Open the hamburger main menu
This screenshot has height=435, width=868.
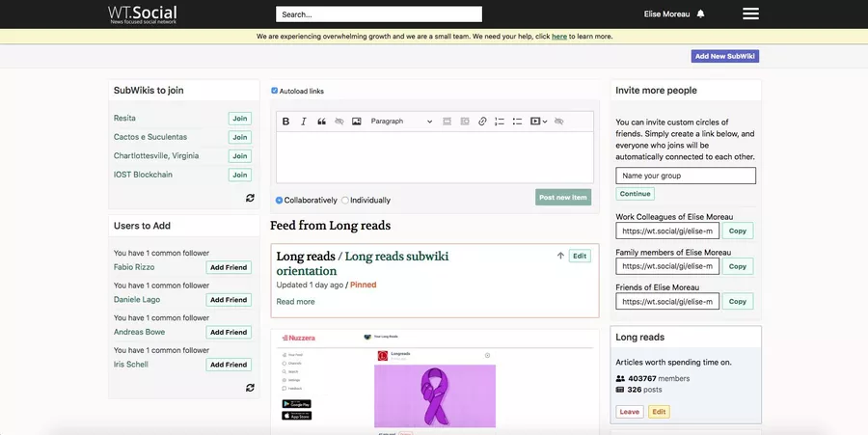pos(750,14)
